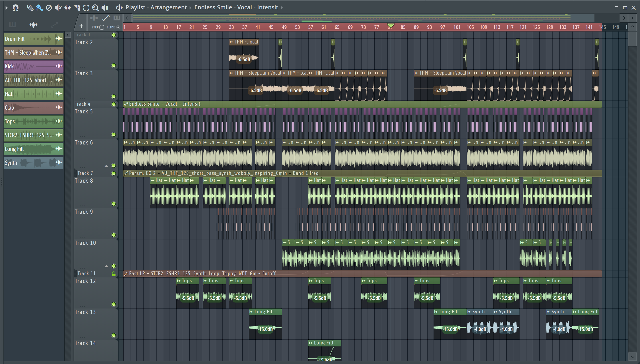Choose the Select marquee tool

(x=86, y=8)
